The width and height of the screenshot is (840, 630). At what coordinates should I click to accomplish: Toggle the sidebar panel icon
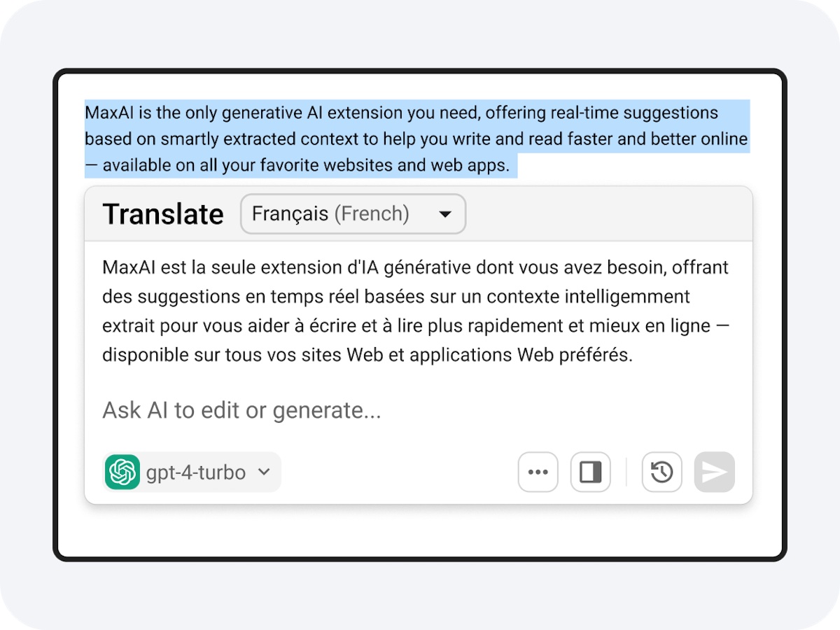tap(591, 472)
